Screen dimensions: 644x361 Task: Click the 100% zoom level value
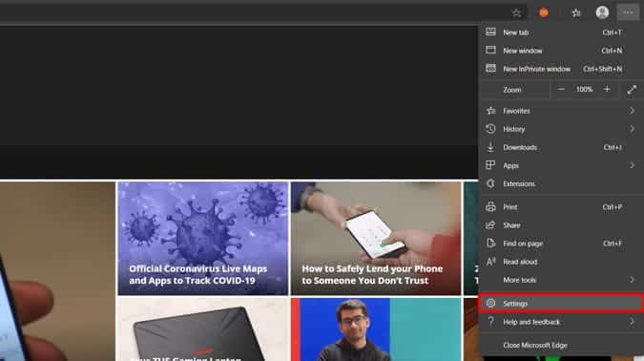[x=584, y=89]
